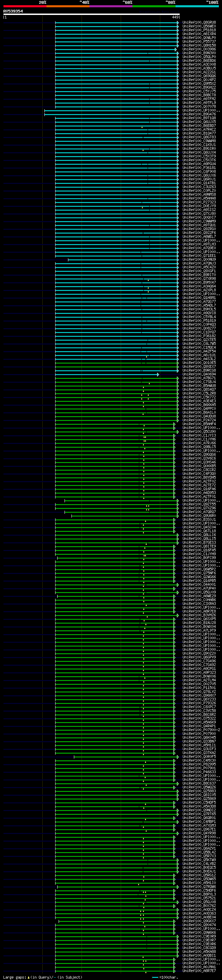The image size is (222, 980).
Task: Select label UniRef100_Q6QR01
Action: (x=199, y=818)
